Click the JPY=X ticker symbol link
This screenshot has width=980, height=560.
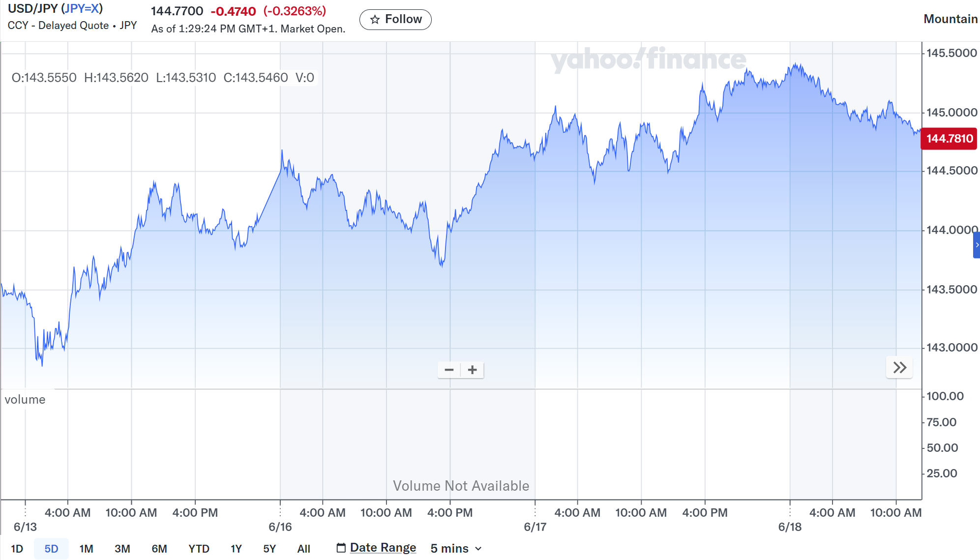pos(82,8)
